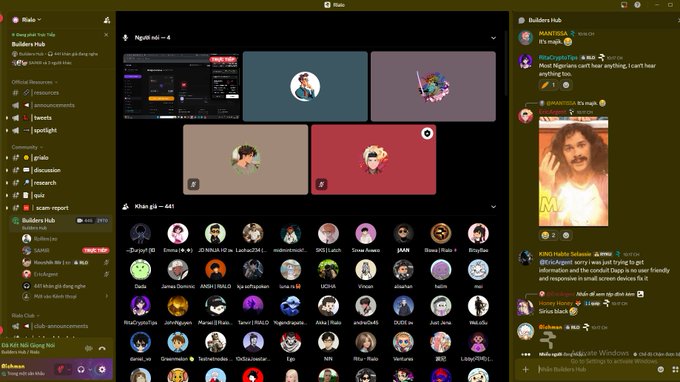Screen dimensions: 680x382
Task: Expand the spotlight channel threads
Action: pos(7,131)
